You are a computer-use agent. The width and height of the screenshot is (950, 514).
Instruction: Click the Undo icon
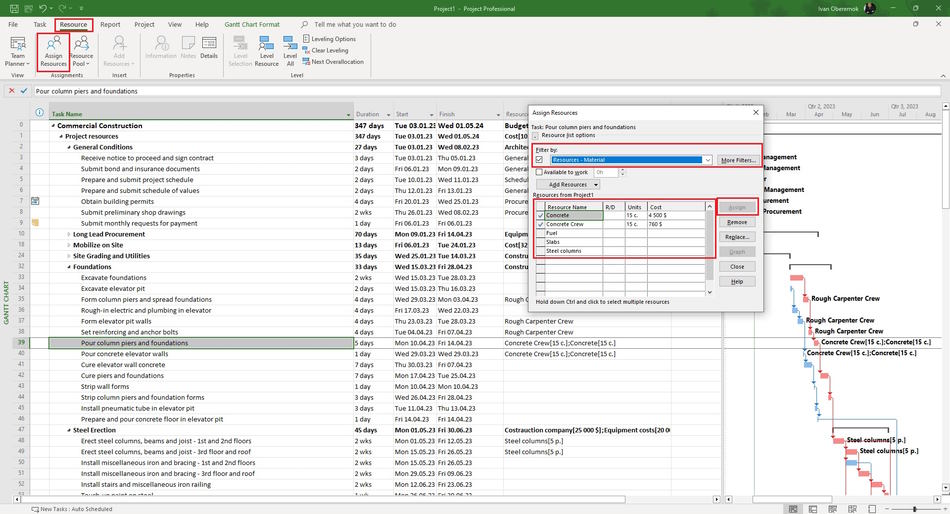(x=43, y=8)
